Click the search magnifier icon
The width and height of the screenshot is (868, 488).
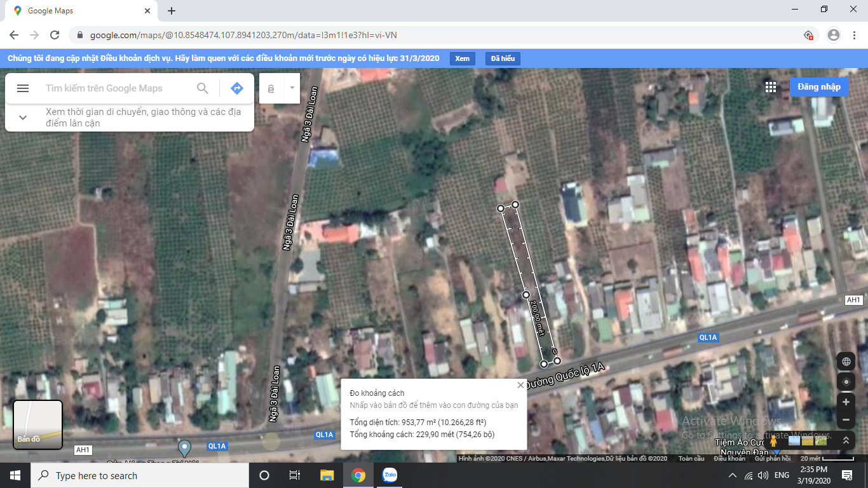[203, 88]
